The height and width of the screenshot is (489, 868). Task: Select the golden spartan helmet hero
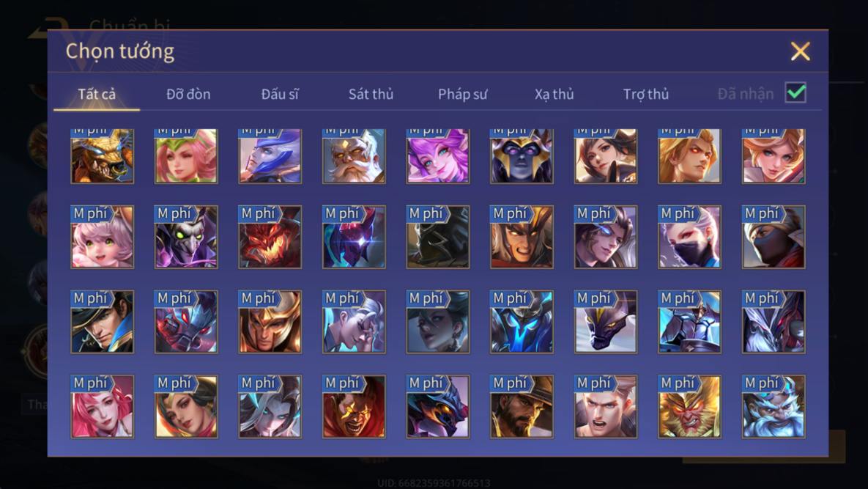(270, 322)
